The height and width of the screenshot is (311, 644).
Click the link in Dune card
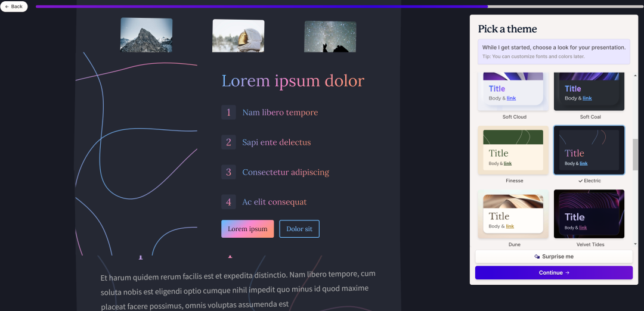tap(510, 226)
